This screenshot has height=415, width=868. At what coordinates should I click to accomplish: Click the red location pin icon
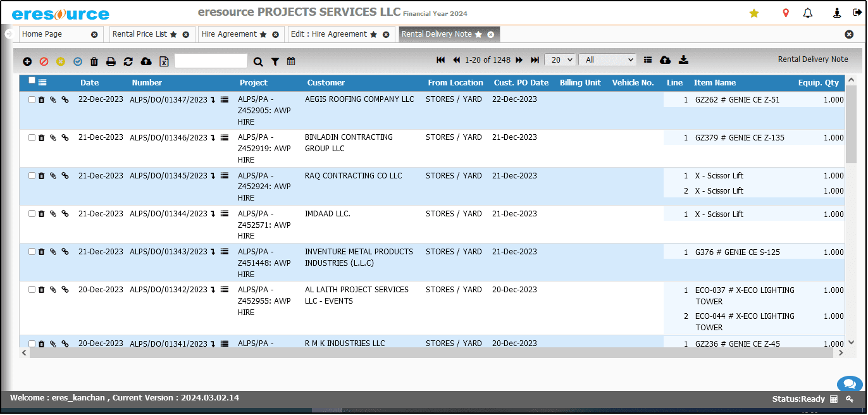(x=786, y=13)
